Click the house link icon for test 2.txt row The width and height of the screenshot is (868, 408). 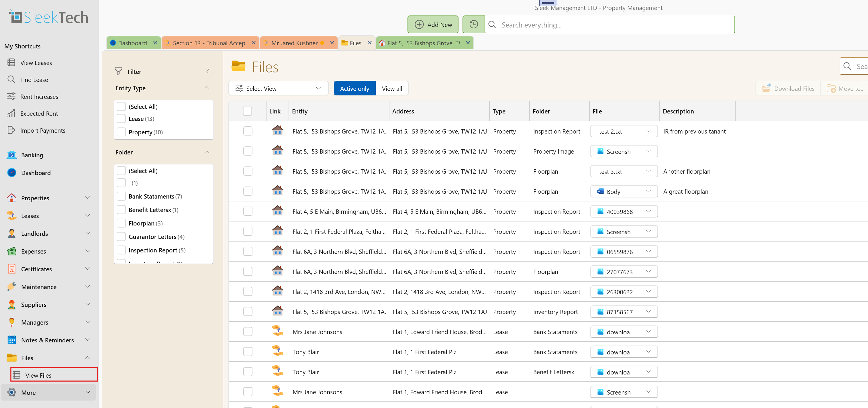[x=277, y=131]
